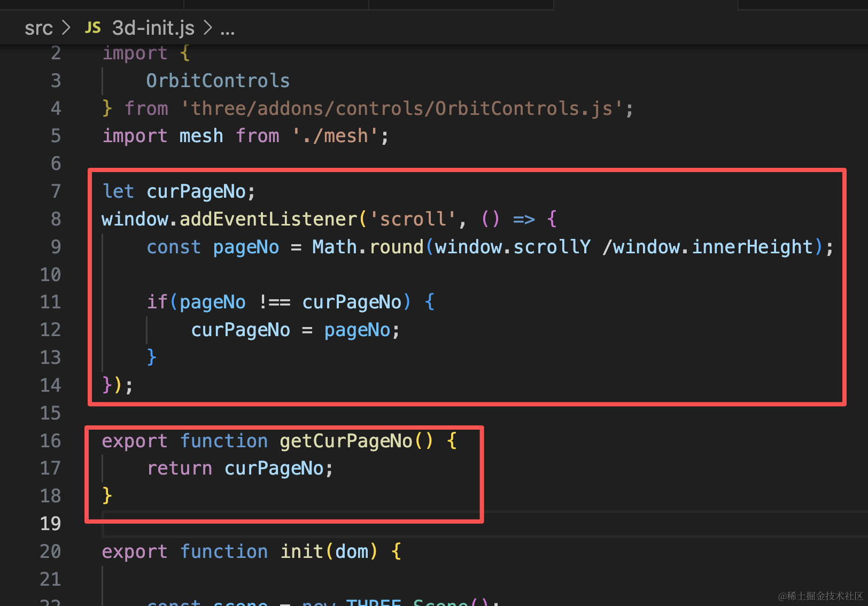Viewport: 868px width, 606px height.
Task: Open the 3d-init.js breadcrumb item
Action: (x=153, y=28)
